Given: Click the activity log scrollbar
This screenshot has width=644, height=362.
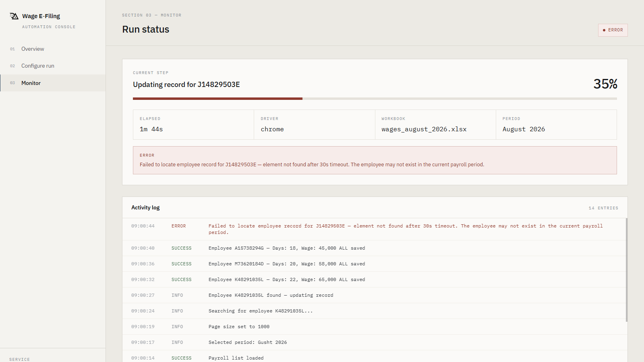Looking at the screenshot, I should 626,270.
